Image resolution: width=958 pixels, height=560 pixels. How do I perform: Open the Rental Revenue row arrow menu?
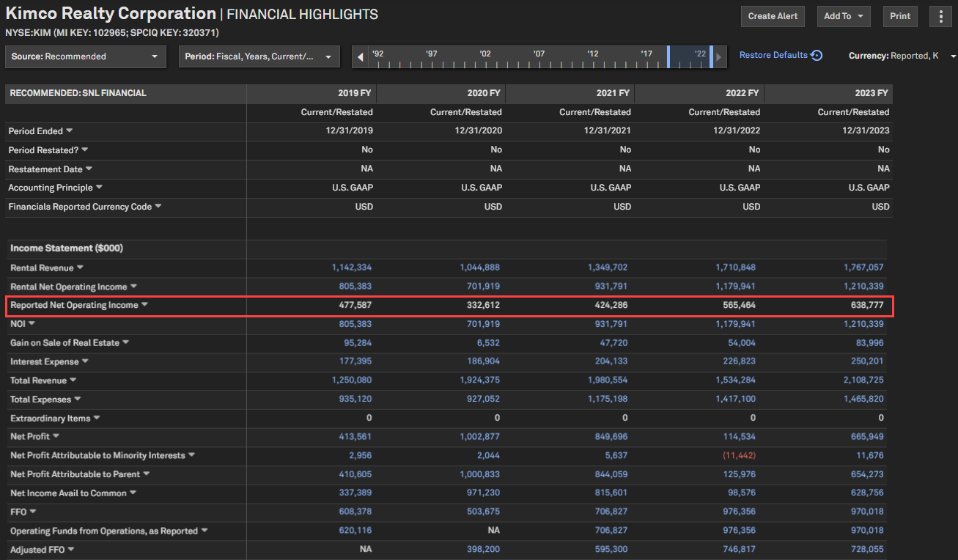[x=81, y=268]
